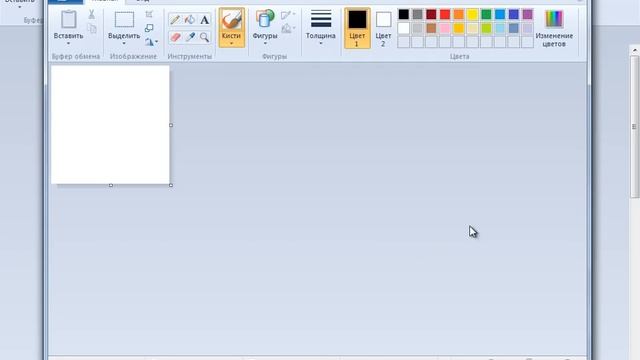Select the Цвет 2 button
The width and height of the screenshot is (640, 360).
[x=383, y=28]
